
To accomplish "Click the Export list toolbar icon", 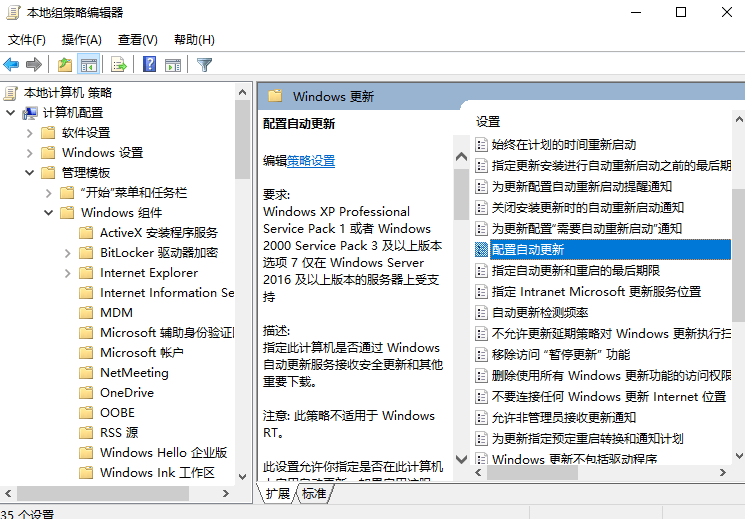I will pyautogui.click(x=119, y=64).
